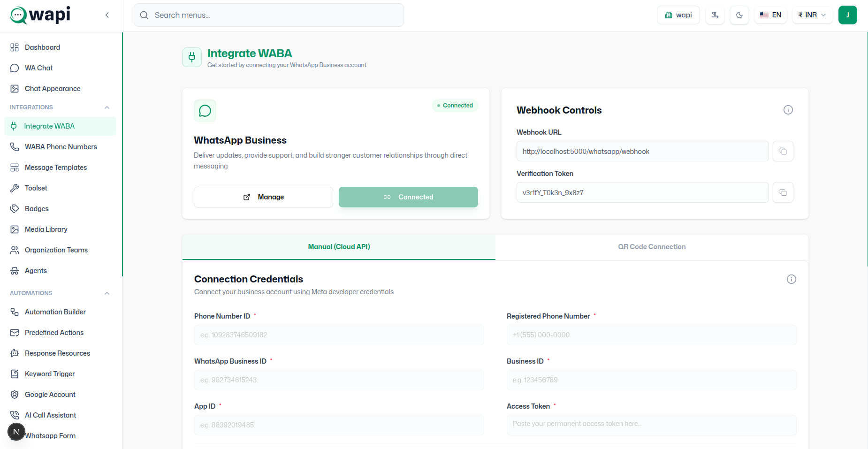The height and width of the screenshot is (449, 868).
Task: Click the Search menus field
Action: tap(269, 15)
